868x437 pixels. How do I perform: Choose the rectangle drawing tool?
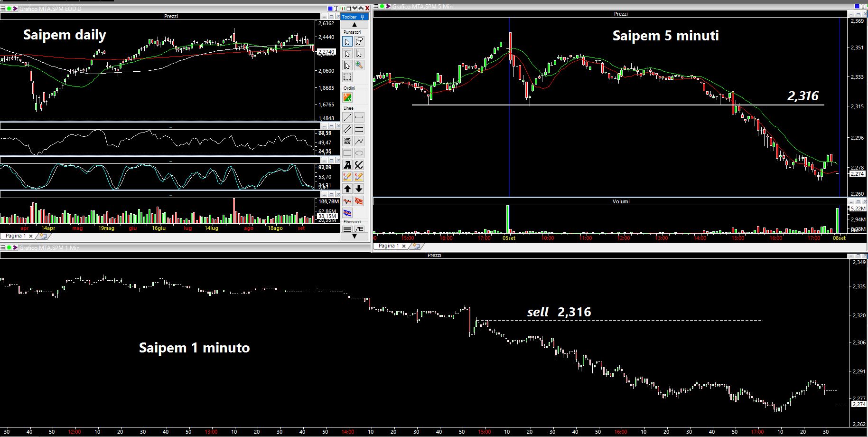347,153
